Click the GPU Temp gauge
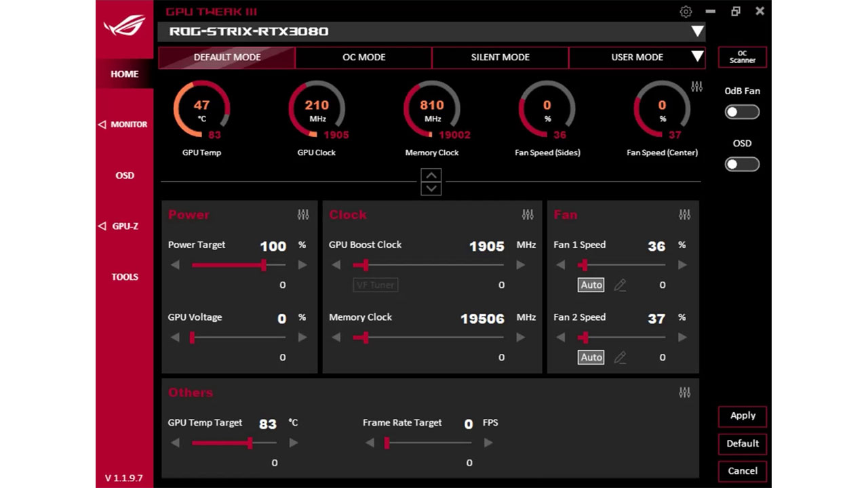The width and height of the screenshot is (868, 488). point(201,109)
